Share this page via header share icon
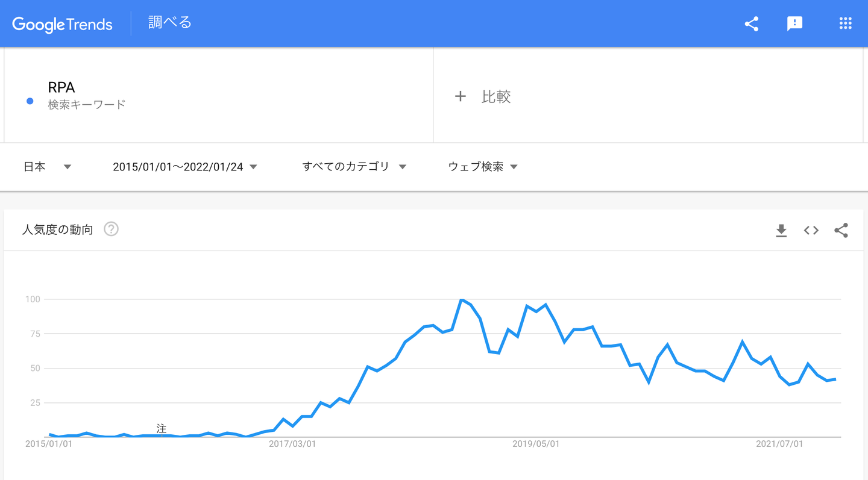This screenshot has width=868, height=480. [751, 24]
